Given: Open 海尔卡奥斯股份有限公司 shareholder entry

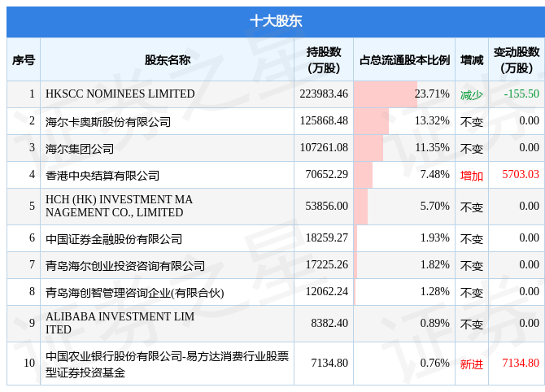Looking at the screenshot, I should [108, 122].
